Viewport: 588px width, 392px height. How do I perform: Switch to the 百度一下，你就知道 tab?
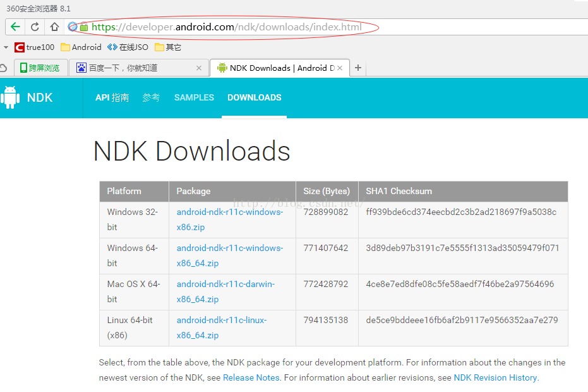pyautogui.click(x=139, y=68)
